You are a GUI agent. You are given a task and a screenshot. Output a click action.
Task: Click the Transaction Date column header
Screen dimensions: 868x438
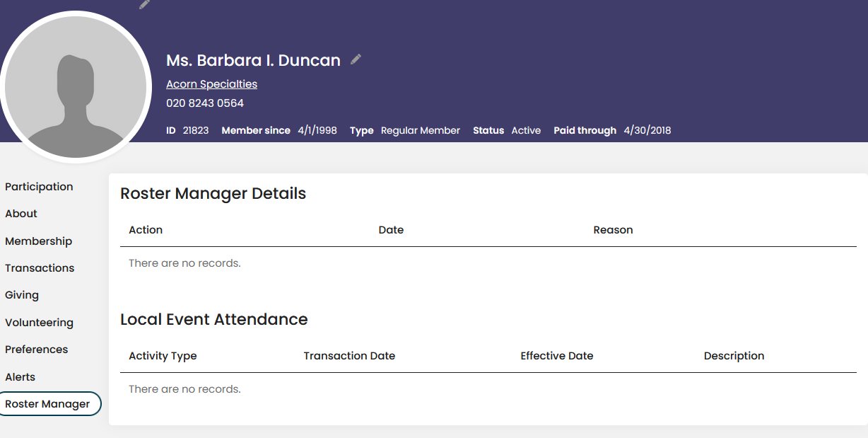(349, 356)
